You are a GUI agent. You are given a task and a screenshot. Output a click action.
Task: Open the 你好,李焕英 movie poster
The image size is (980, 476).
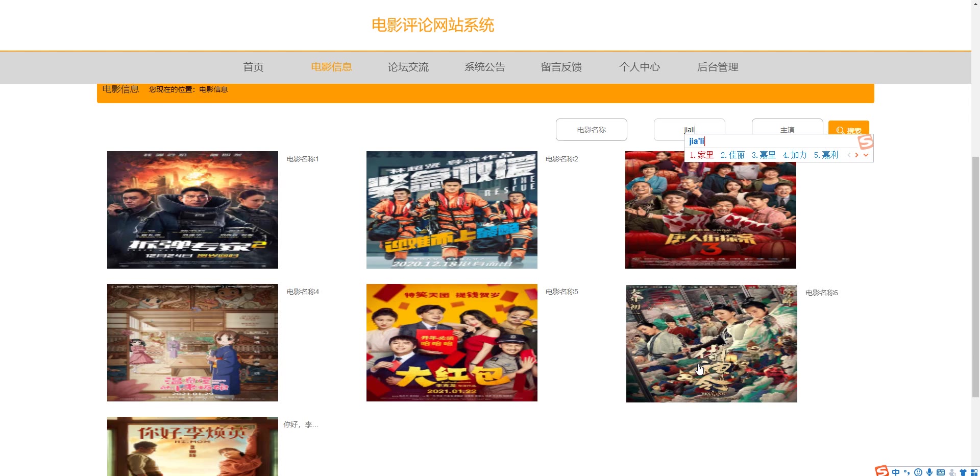tap(192, 446)
